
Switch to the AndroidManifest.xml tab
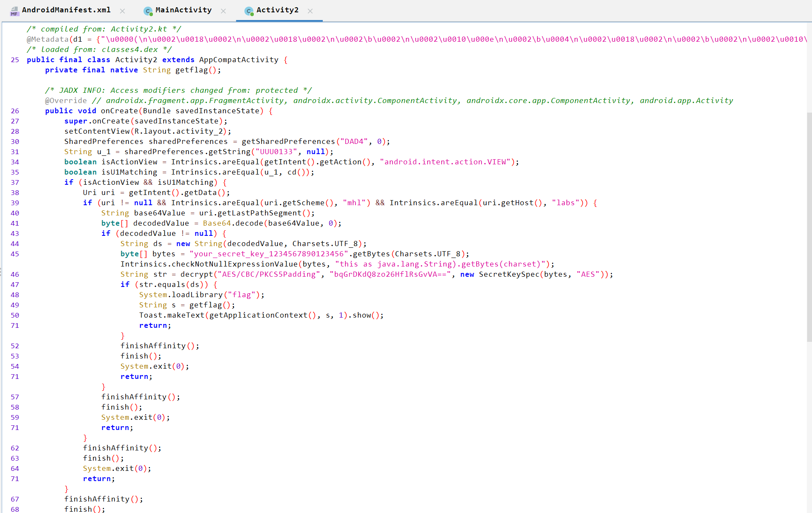66,10
